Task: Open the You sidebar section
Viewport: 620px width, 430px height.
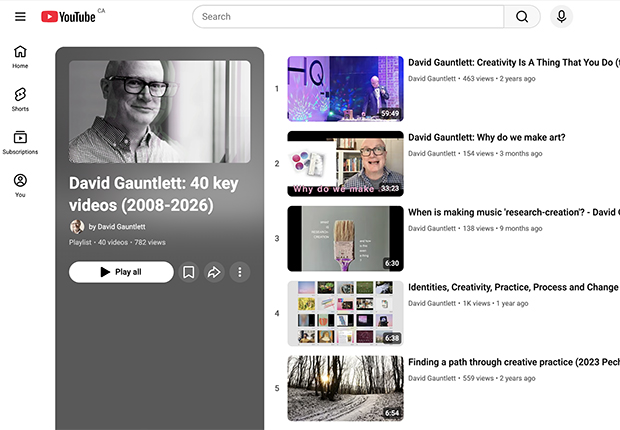Action: coord(20,186)
